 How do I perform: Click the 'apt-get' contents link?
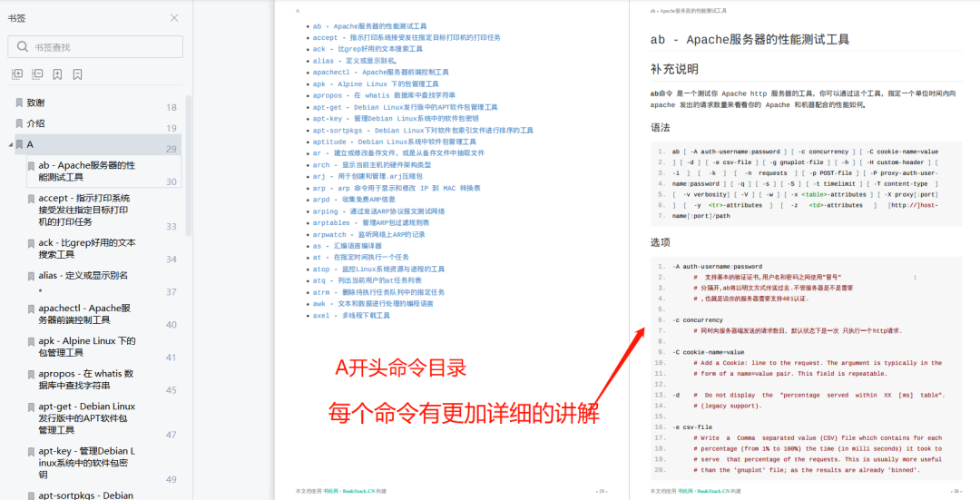tap(405, 107)
